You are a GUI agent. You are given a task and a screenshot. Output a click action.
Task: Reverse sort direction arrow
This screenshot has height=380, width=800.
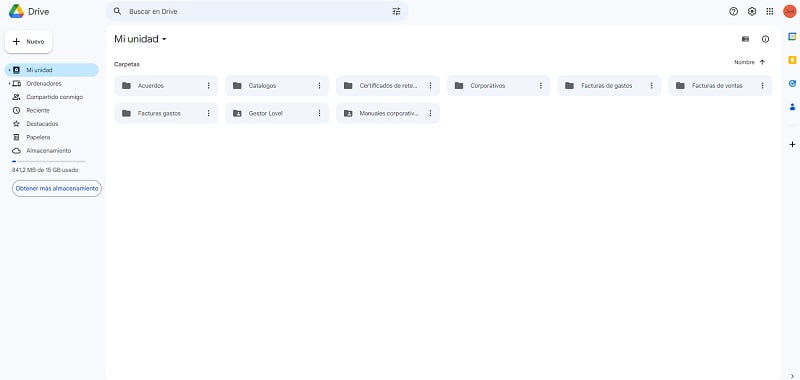click(x=762, y=62)
